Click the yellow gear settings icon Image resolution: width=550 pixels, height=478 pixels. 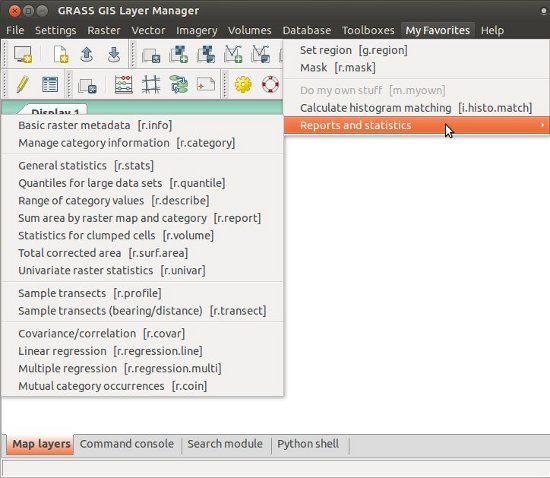tap(243, 85)
